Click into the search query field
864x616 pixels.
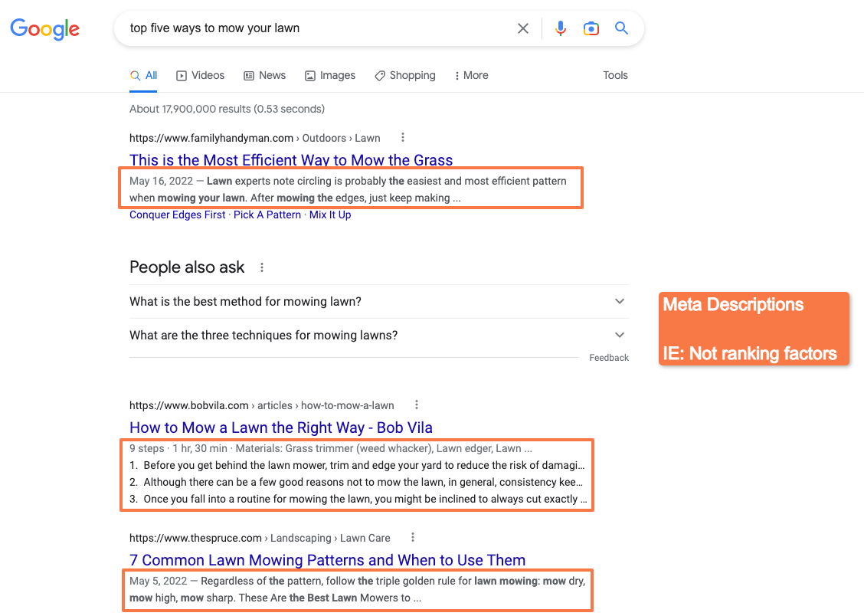319,28
